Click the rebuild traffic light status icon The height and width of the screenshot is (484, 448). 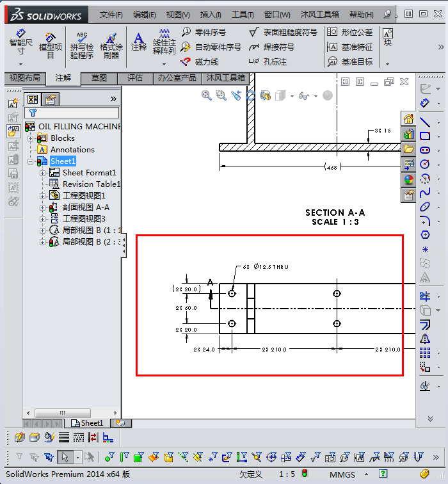pos(305,474)
